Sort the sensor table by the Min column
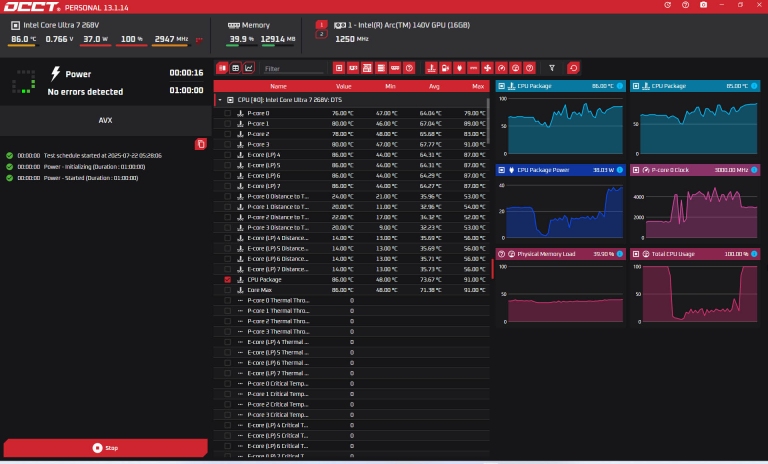This screenshot has height=464, width=768. coord(390,86)
